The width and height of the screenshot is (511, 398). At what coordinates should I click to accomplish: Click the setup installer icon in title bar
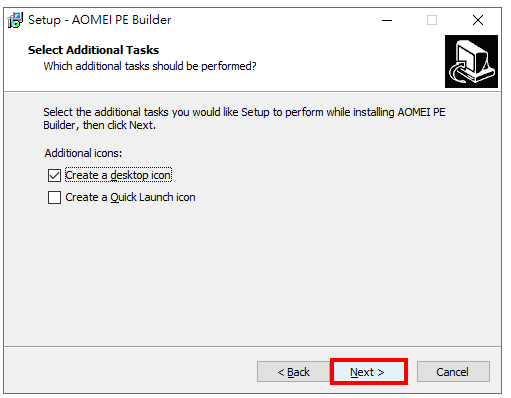pyautogui.click(x=15, y=20)
